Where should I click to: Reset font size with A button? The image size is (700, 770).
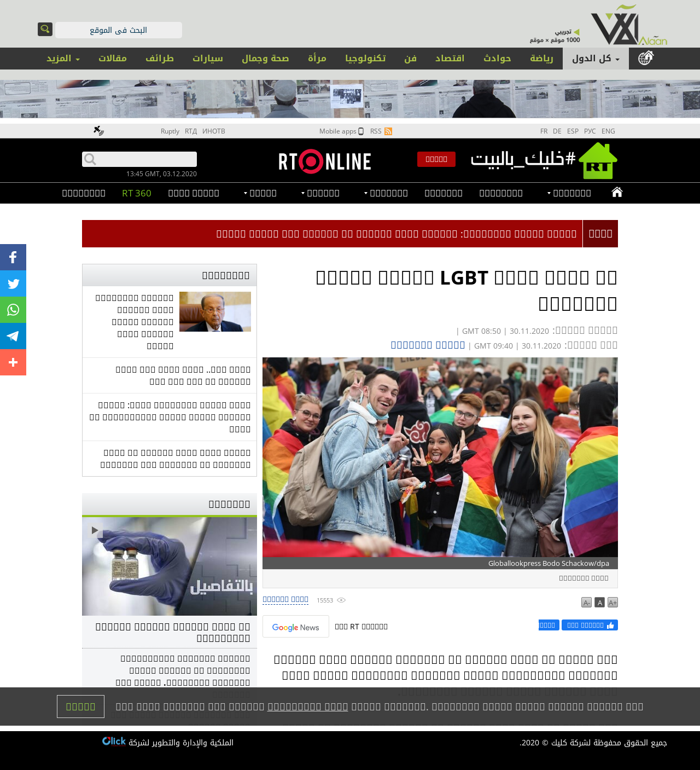click(x=599, y=603)
